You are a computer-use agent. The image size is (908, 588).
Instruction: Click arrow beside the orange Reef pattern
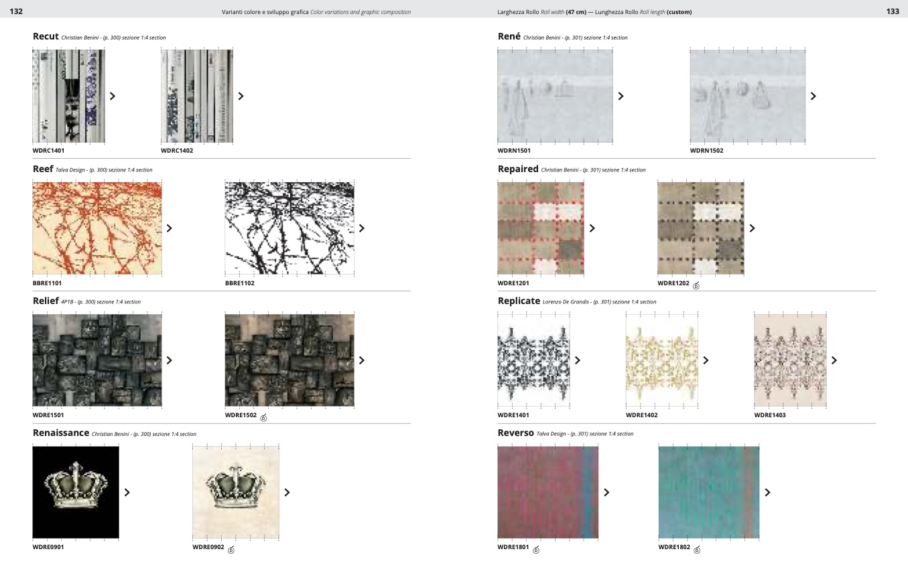(x=170, y=228)
